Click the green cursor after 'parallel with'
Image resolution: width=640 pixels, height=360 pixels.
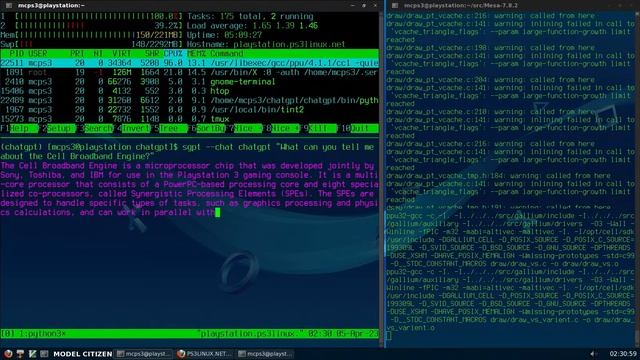pyautogui.click(x=218, y=212)
